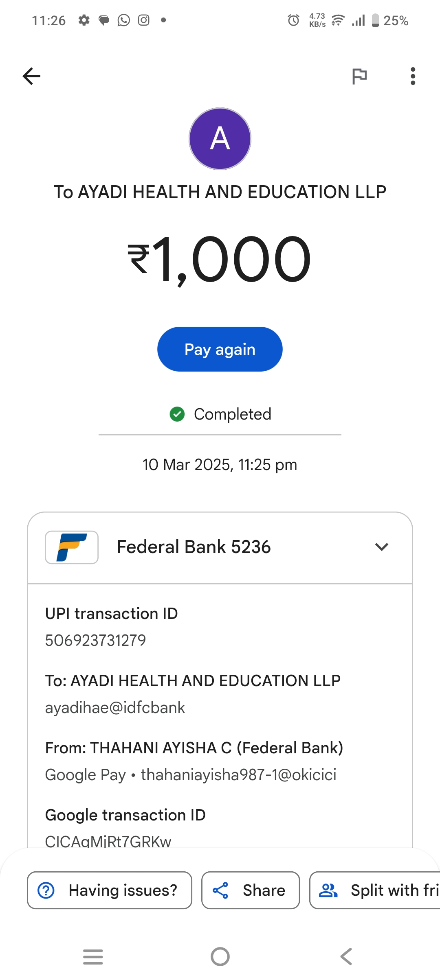Tap the settings gear status bar icon
The width and height of the screenshot is (440, 980).
[84, 20]
